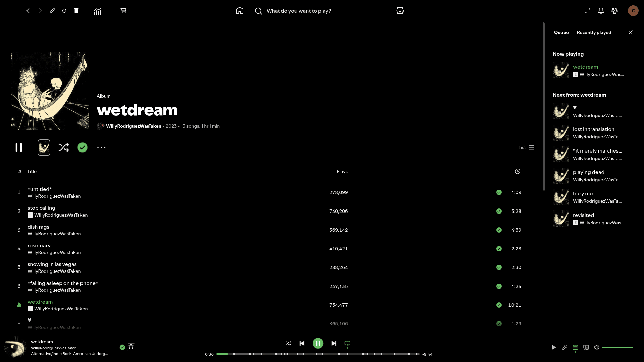Screen dimensions: 644x362
Task: Click the trash icon in the now-playing bar
Action: (x=131, y=347)
